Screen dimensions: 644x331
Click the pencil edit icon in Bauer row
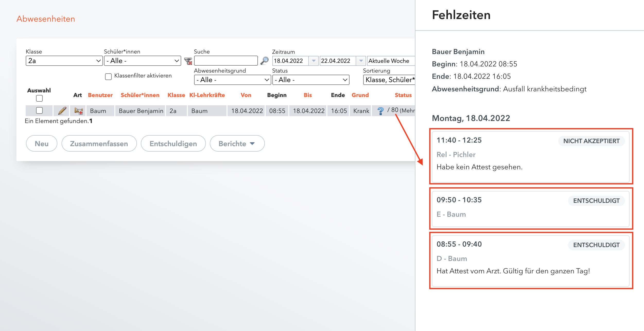click(x=62, y=111)
